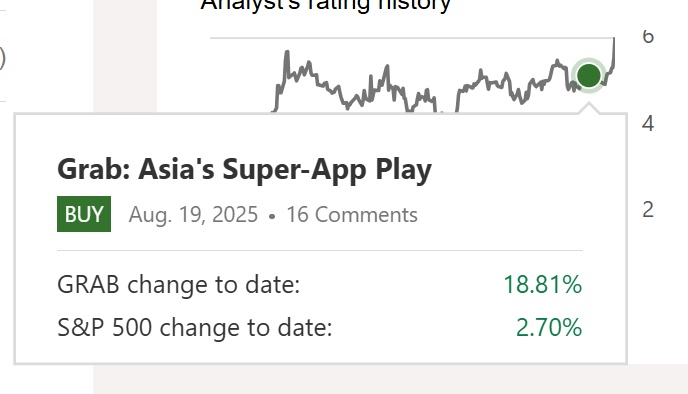
Task: Click the 18.81% GRAB change value
Action: [x=543, y=284]
